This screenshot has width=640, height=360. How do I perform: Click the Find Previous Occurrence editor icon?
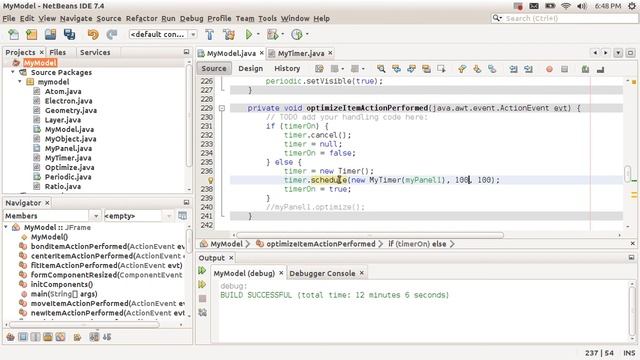(x=396, y=69)
